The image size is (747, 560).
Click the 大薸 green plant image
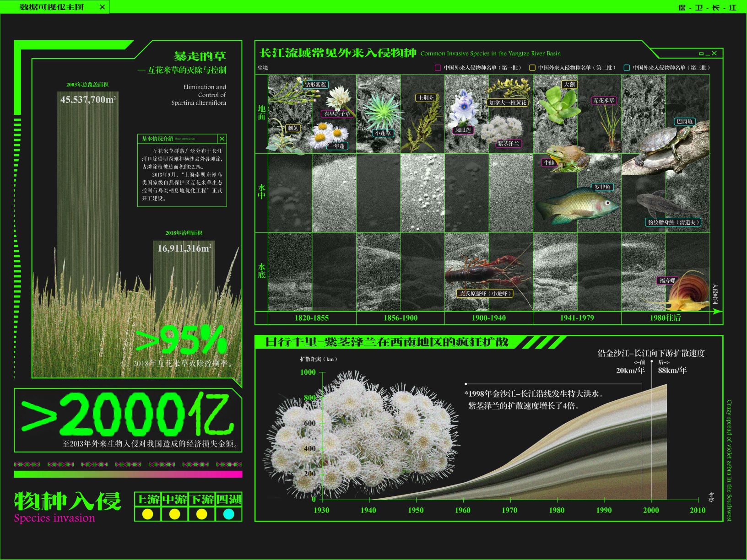point(558,105)
